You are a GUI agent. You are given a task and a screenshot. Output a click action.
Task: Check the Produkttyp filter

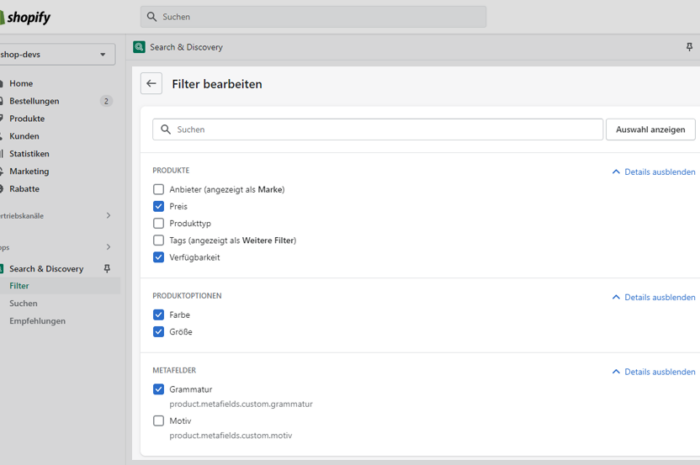tap(158, 223)
